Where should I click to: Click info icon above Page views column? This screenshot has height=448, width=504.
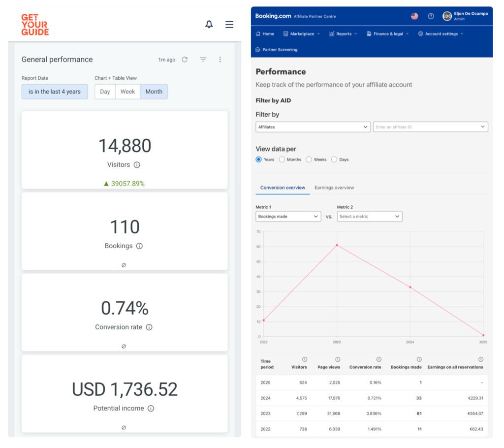coord(338,359)
